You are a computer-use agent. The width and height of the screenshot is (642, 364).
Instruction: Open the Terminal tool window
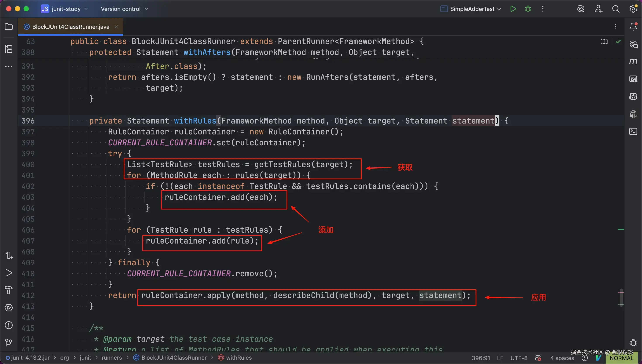click(633, 131)
